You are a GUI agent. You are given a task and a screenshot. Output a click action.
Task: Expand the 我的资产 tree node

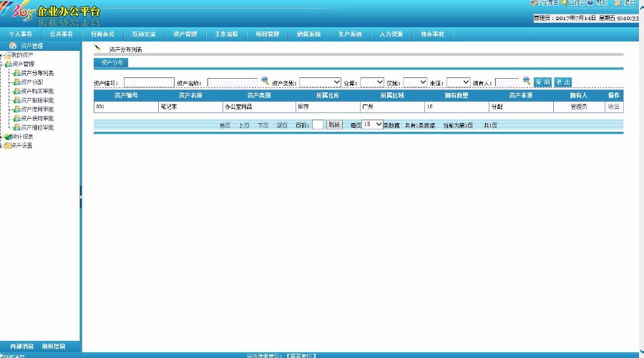(1, 55)
